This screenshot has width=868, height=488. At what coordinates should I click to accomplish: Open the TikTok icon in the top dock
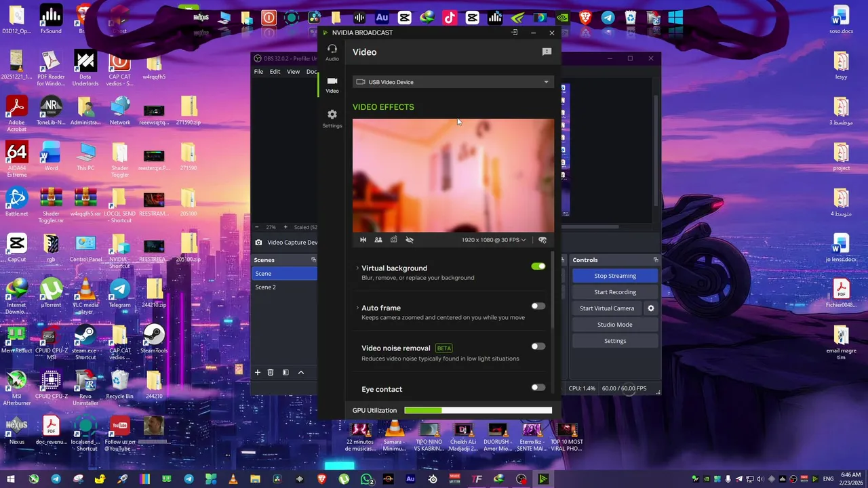[450, 18]
